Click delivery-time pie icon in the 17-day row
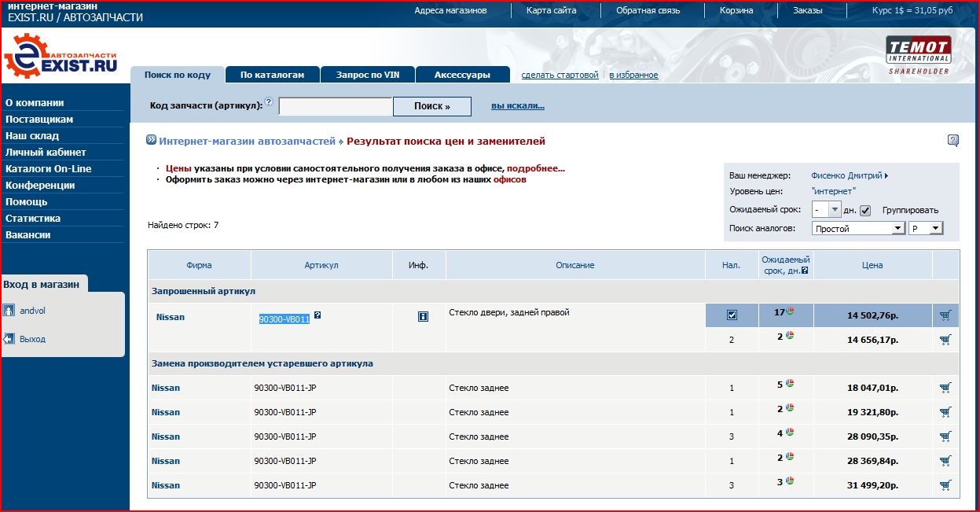Screen dimensions: 980x512 (x=791, y=311)
